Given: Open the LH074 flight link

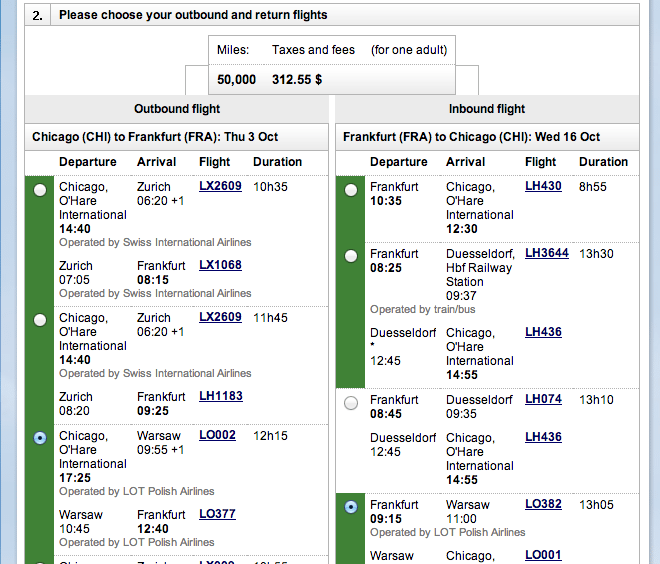Looking at the screenshot, I should [543, 399].
